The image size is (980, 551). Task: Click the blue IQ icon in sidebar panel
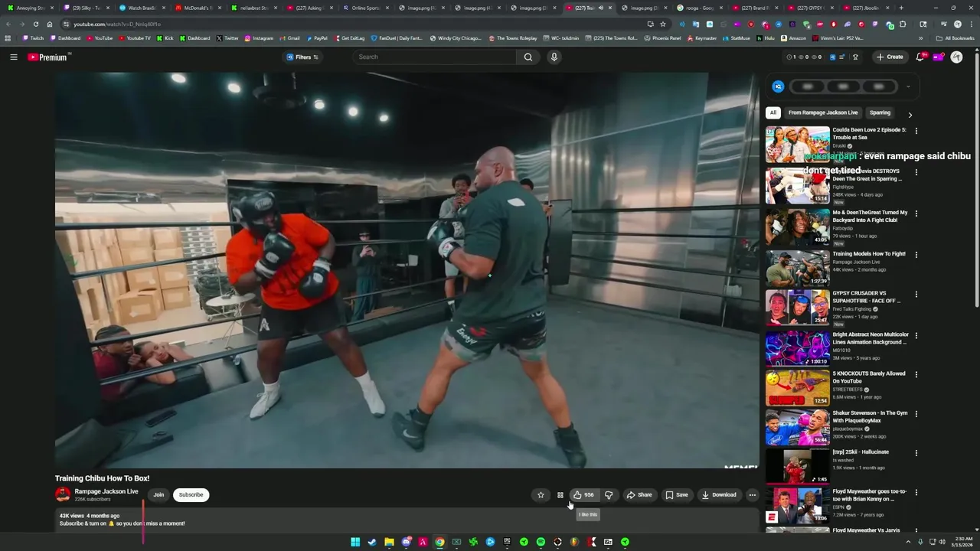click(778, 86)
